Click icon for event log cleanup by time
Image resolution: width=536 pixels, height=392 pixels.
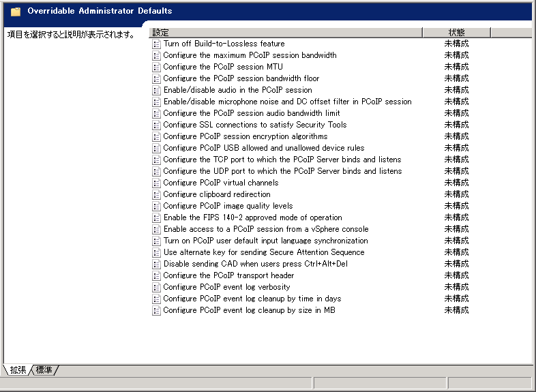coord(156,299)
